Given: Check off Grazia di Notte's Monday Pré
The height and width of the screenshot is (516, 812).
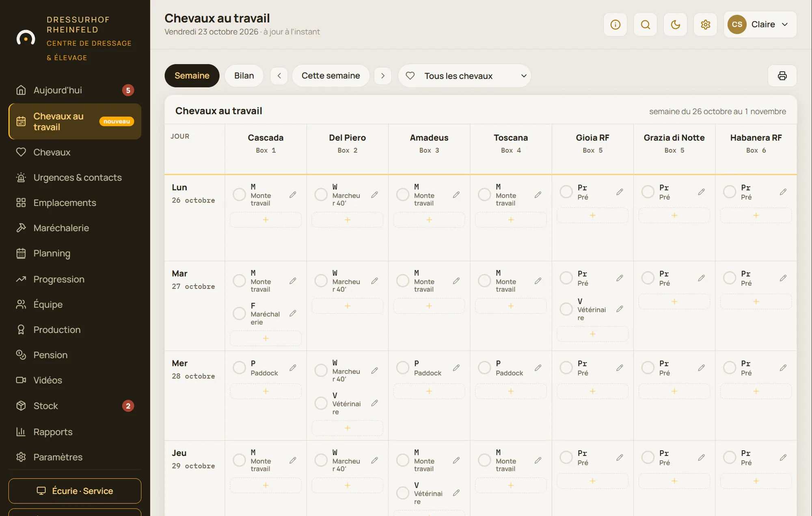Looking at the screenshot, I should coord(648,192).
